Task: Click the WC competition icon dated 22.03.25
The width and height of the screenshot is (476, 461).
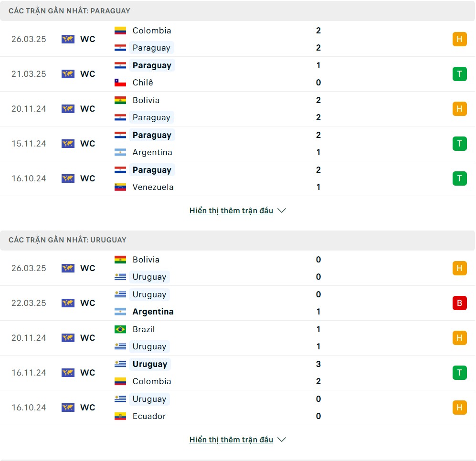Action: click(x=68, y=303)
